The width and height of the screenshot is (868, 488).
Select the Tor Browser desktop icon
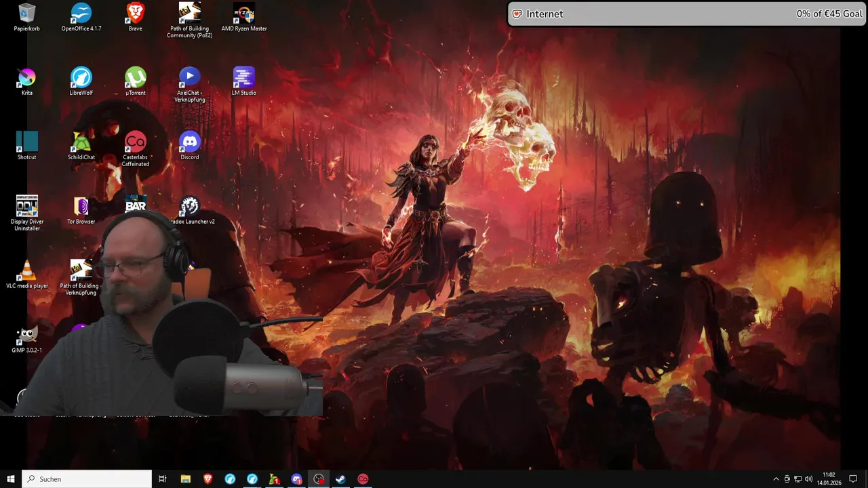(81, 211)
